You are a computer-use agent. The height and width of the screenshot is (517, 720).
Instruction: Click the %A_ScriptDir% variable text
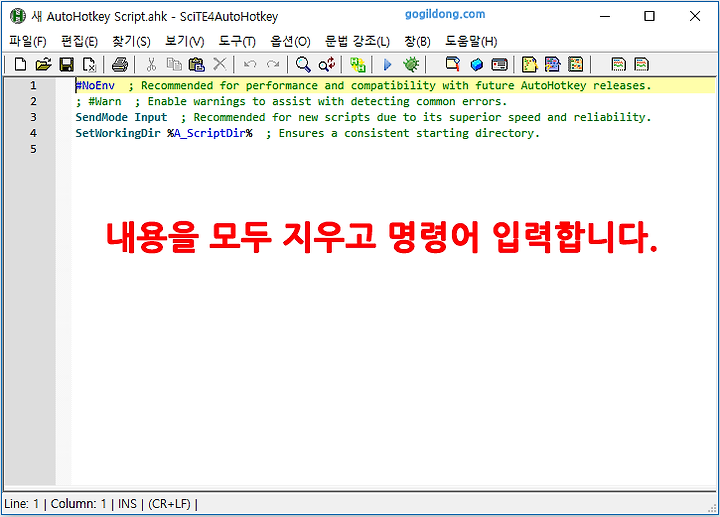click(x=210, y=133)
